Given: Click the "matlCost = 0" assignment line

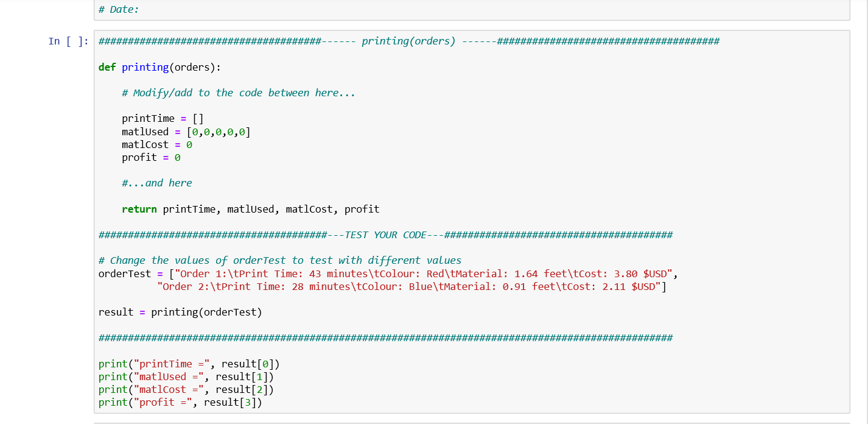Looking at the screenshot, I should pyautogui.click(x=157, y=145).
